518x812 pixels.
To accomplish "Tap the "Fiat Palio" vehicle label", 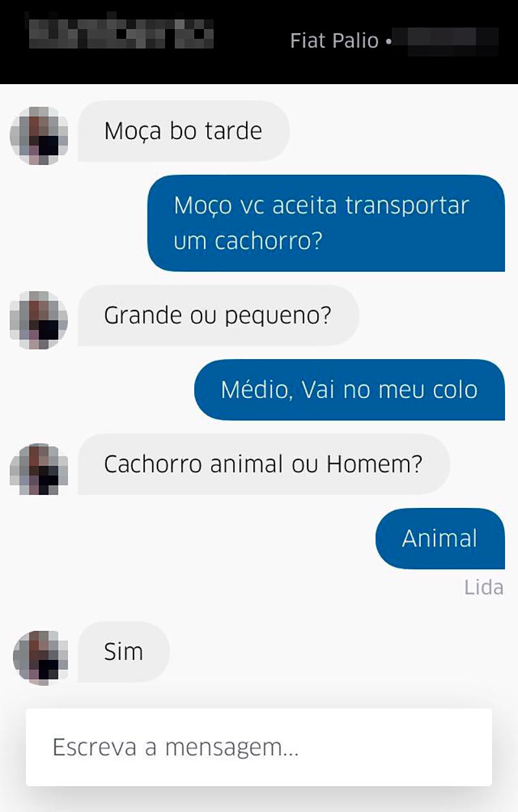I will pos(334,41).
